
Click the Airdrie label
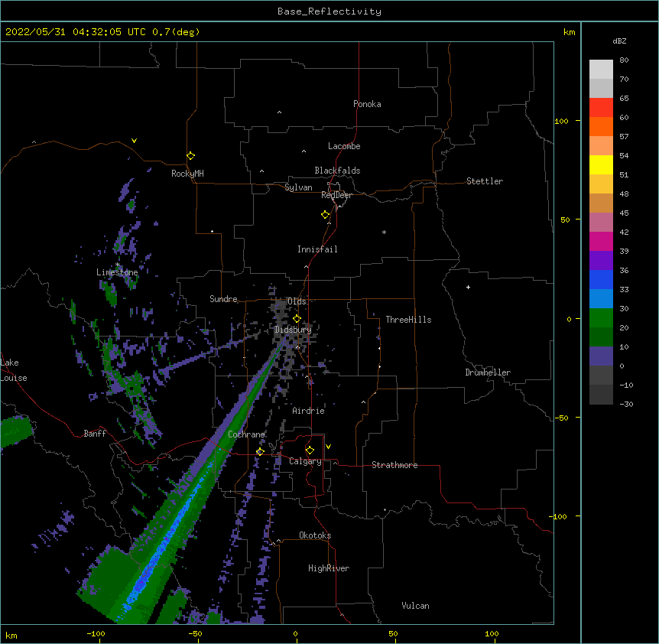[308, 411]
